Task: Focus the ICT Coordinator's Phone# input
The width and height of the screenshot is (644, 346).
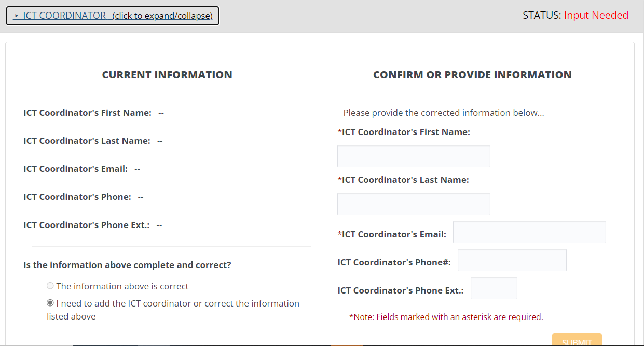Action: [x=512, y=260]
